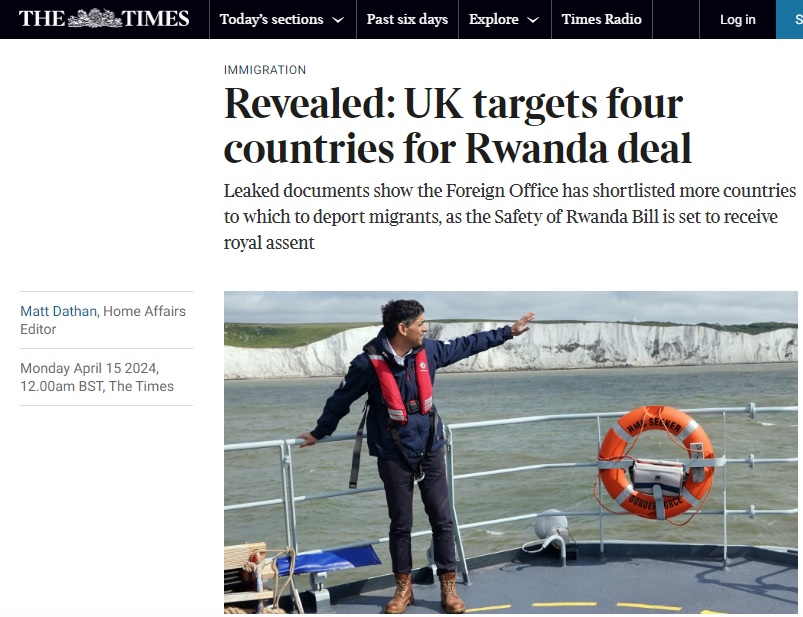Screen dimensions: 803x617
Task: Open the IMMIGRATION section label
Action: tap(265, 70)
